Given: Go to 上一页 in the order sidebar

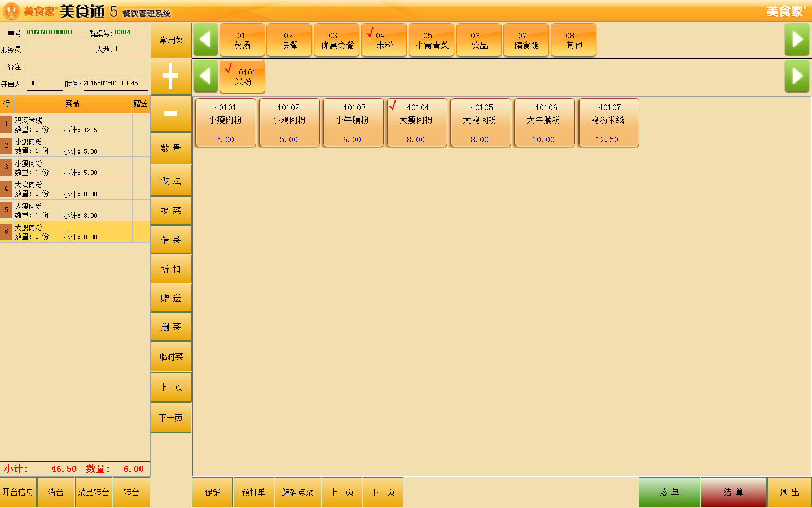Looking at the screenshot, I should click(x=171, y=387).
